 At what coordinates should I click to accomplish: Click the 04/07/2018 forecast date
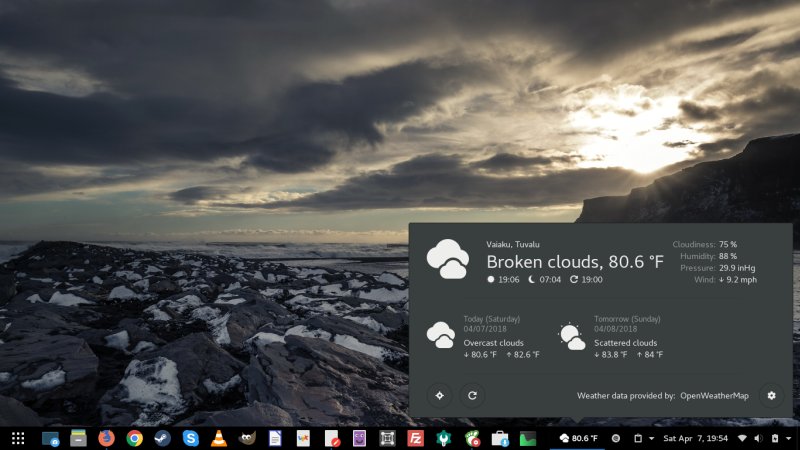(485, 329)
